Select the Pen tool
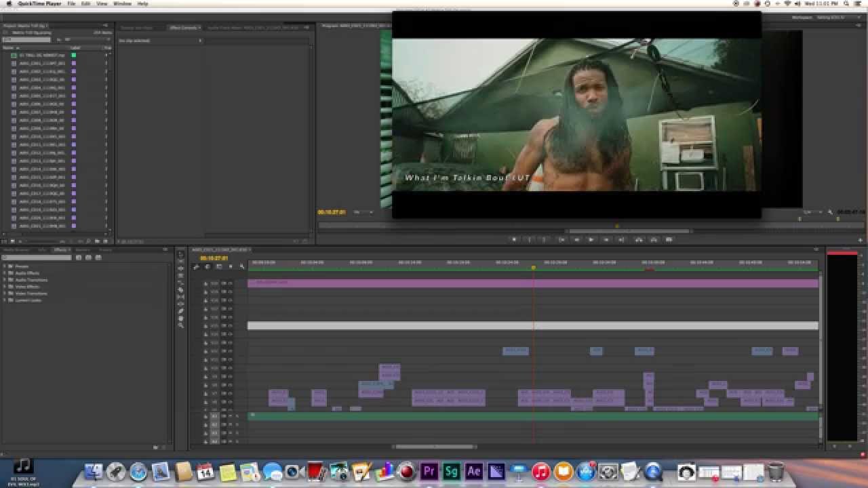 click(x=180, y=311)
